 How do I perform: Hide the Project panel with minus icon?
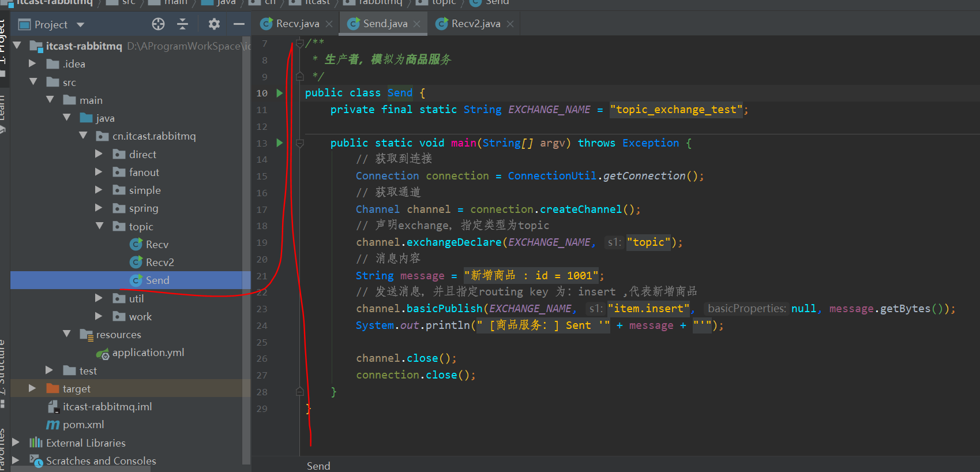point(239,24)
